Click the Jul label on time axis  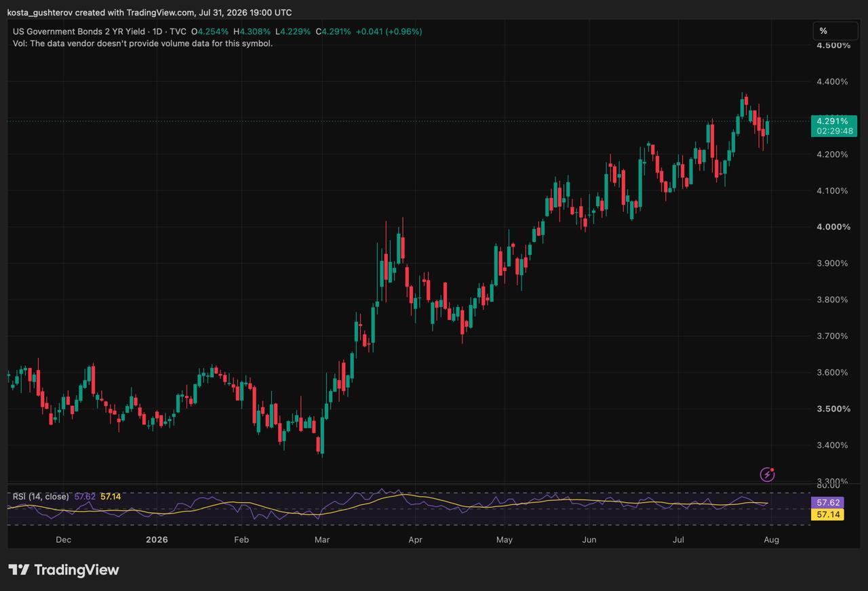pos(678,540)
